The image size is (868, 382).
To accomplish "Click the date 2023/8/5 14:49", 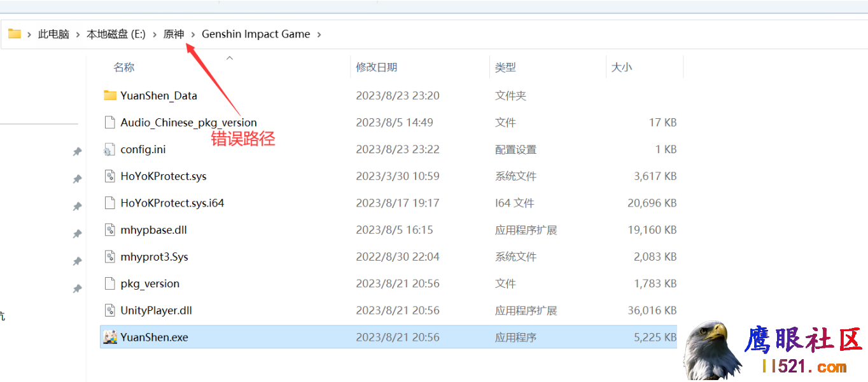I will coord(395,123).
